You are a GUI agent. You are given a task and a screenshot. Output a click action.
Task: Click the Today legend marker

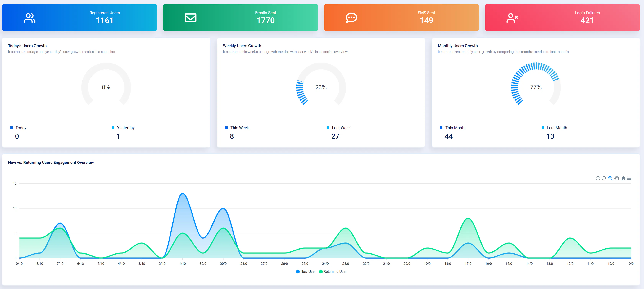point(11,127)
